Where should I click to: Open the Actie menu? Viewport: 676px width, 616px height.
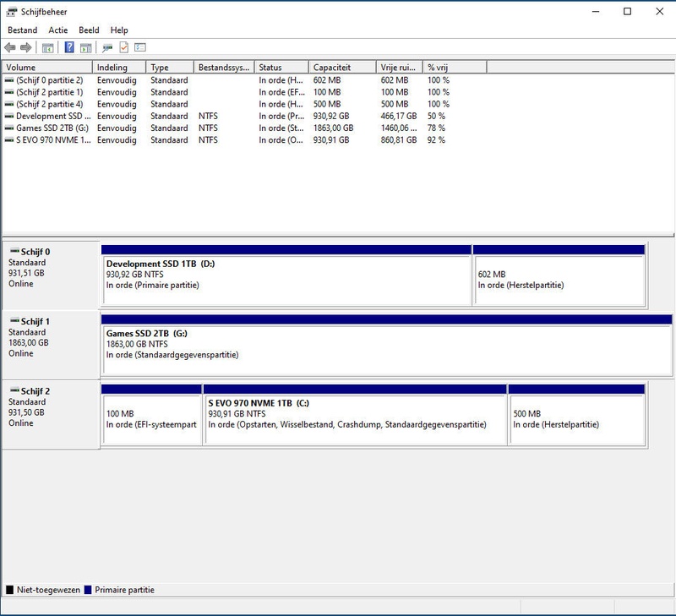click(x=58, y=30)
